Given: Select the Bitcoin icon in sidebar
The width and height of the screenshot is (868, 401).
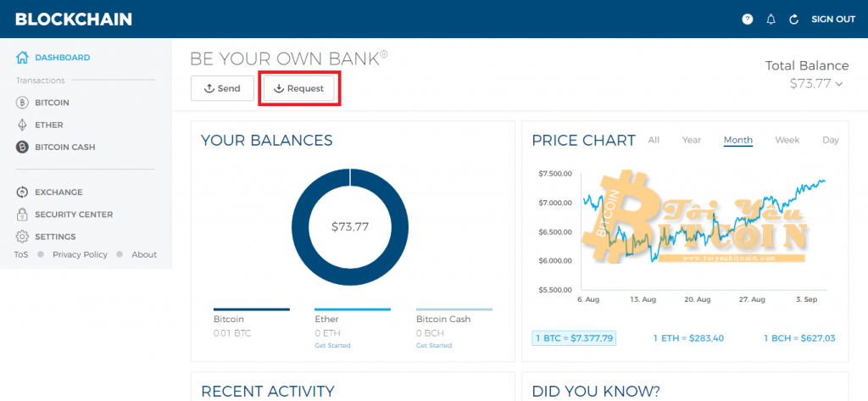Looking at the screenshot, I should tap(22, 103).
